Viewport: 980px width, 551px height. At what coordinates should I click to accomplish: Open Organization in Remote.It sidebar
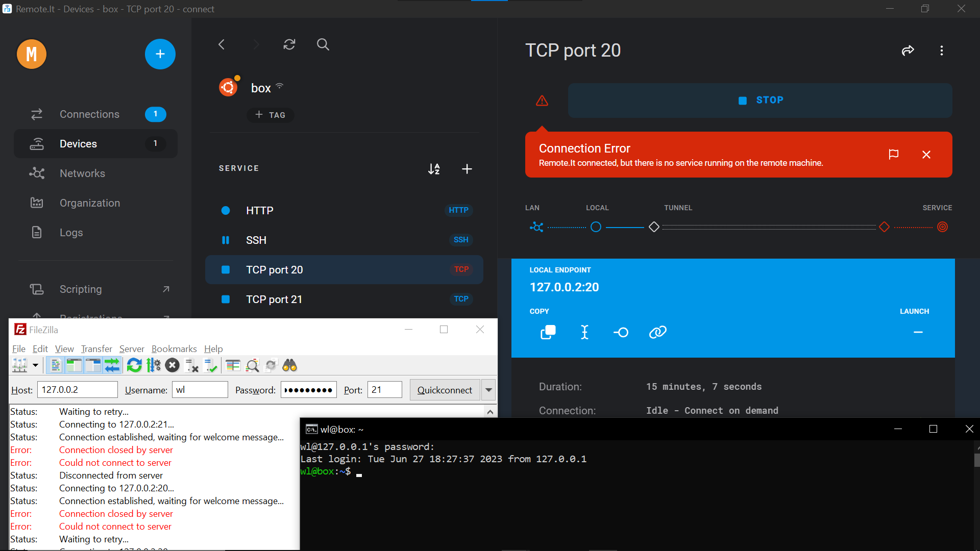pyautogui.click(x=96, y=203)
